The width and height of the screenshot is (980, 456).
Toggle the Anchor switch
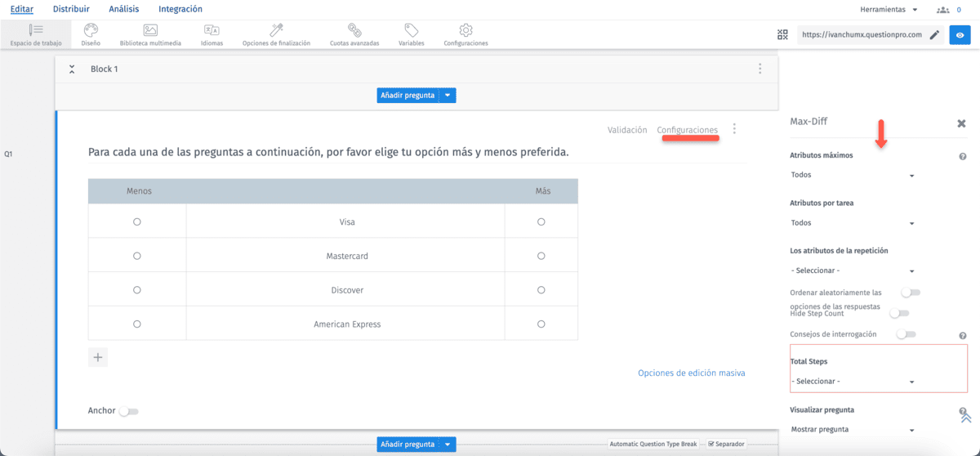[128, 412]
